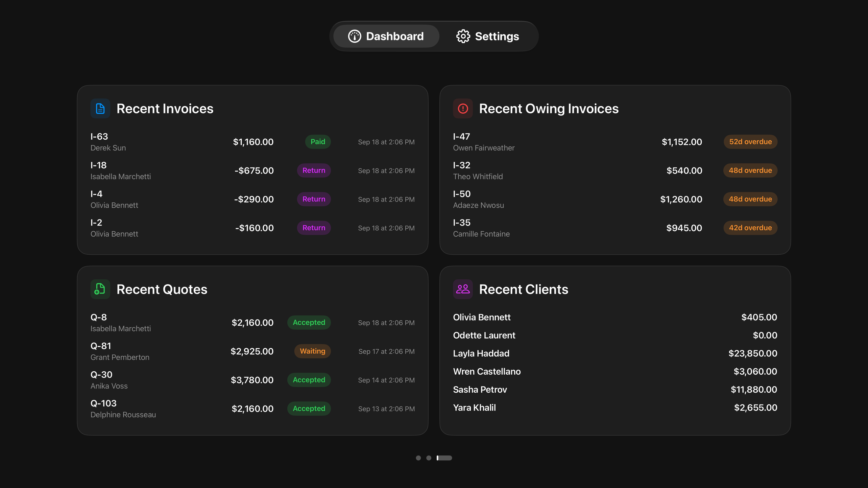868x488 pixels.
Task: Open quote Q-8 for Isabella Marchetti
Action: click(253, 323)
